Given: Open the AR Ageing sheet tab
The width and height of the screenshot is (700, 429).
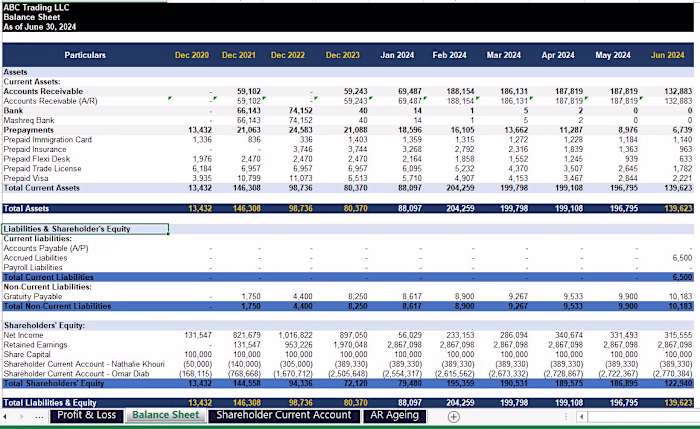Looking at the screenshot, I should [394, 416].
